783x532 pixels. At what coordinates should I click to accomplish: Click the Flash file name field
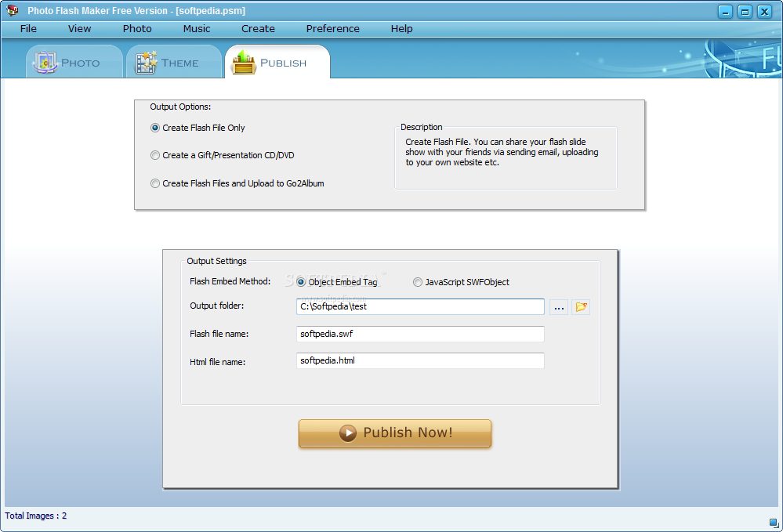pyautogui.click(x=420, y=334)
